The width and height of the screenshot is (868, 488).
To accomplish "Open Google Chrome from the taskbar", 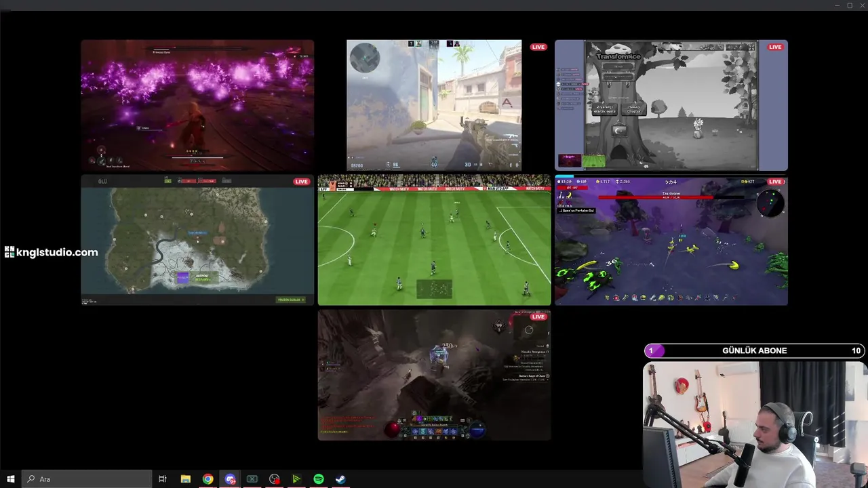I will tap(208, 479).
